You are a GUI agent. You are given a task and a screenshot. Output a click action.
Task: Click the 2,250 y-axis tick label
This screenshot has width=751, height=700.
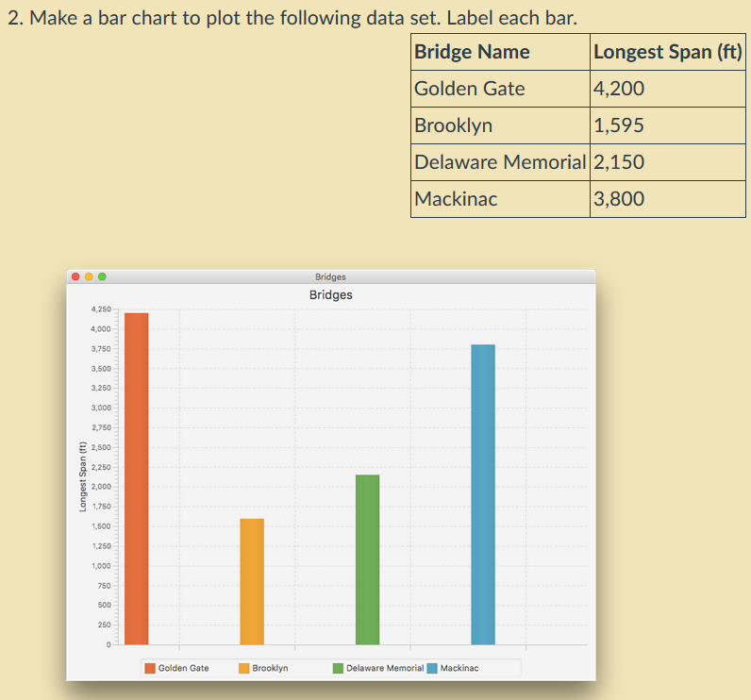click(101, 467)
